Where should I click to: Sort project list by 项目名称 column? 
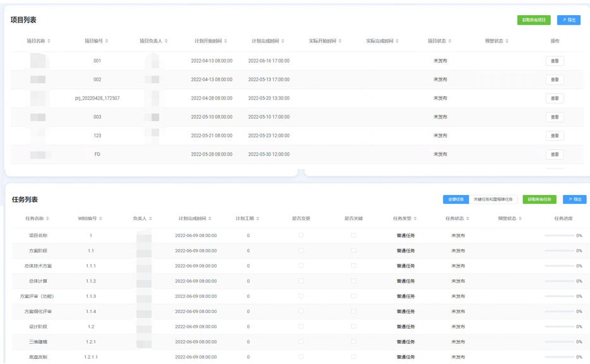pyautogui.click(x=49, y=41)
